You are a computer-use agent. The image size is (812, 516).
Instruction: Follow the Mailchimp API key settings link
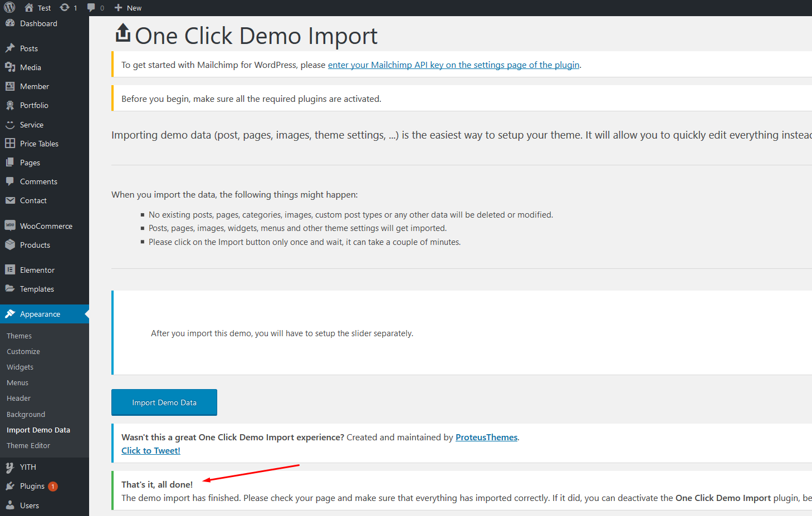click(x=453, y=65)
